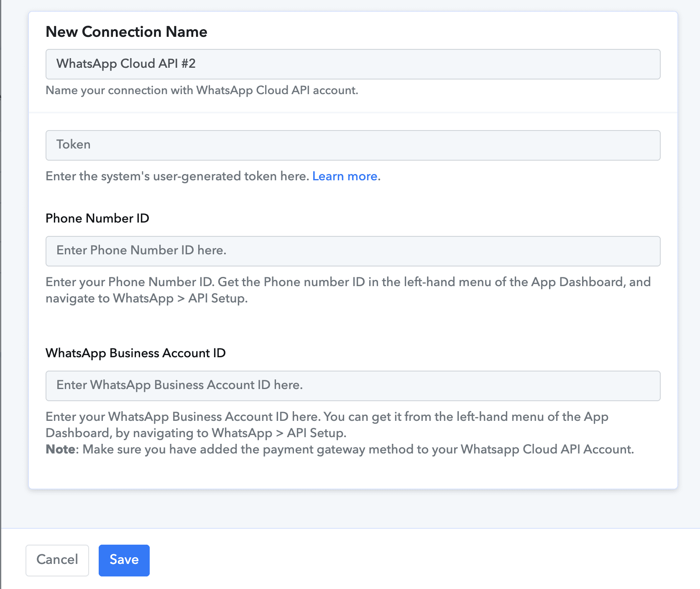Click 'WhatsApp Cloud API #2' text in name field
The width and height of the screenshot is (700, 589).
pyautogui.click(x=126, y=64)
